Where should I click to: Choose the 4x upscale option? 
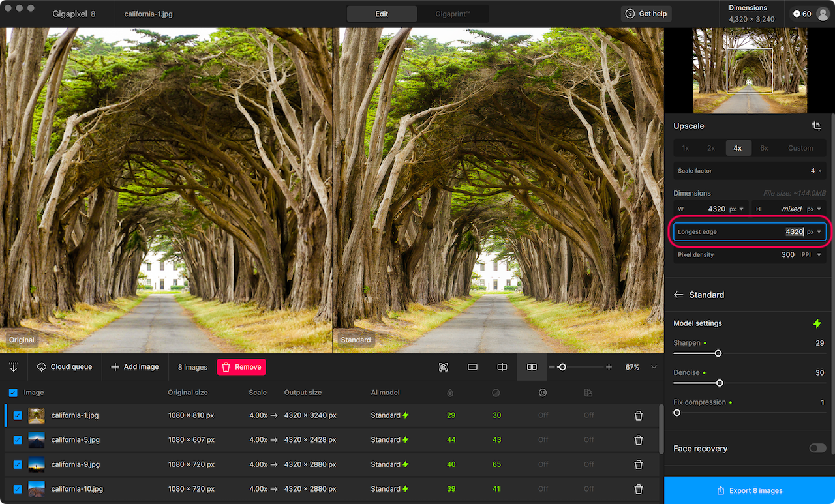pos(737,148)
